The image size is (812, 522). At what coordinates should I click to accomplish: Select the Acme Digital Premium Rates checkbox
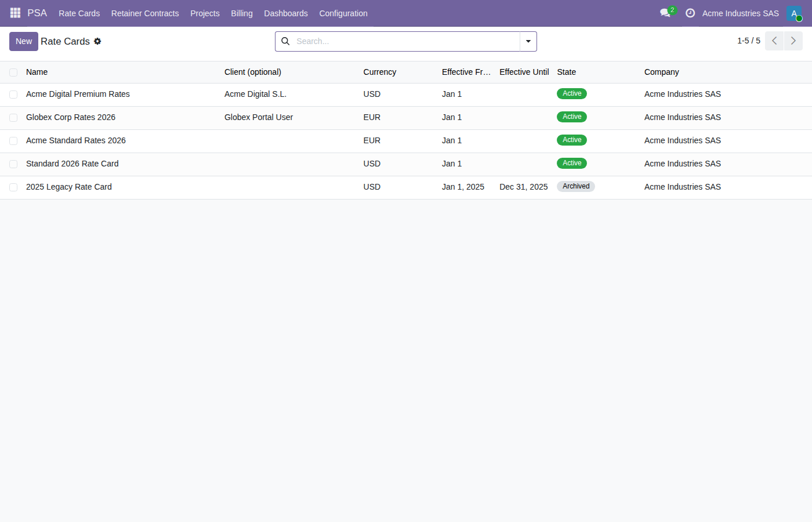pos(13,95)
